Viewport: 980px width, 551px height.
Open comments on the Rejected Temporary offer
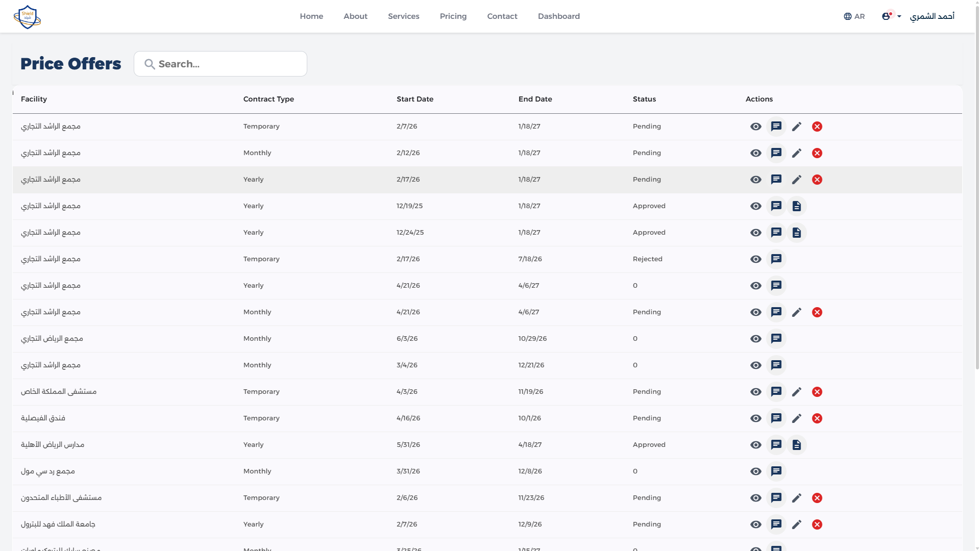tap(776, 259)
